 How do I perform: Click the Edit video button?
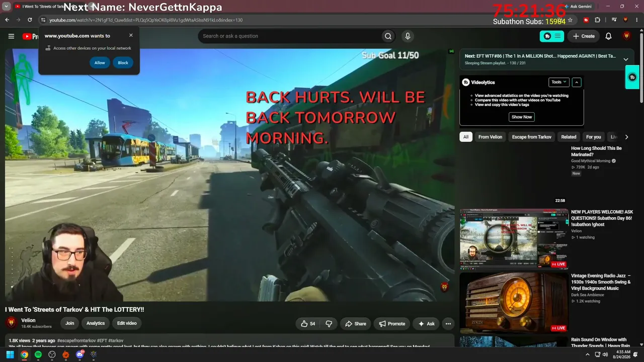pos(127,324)
